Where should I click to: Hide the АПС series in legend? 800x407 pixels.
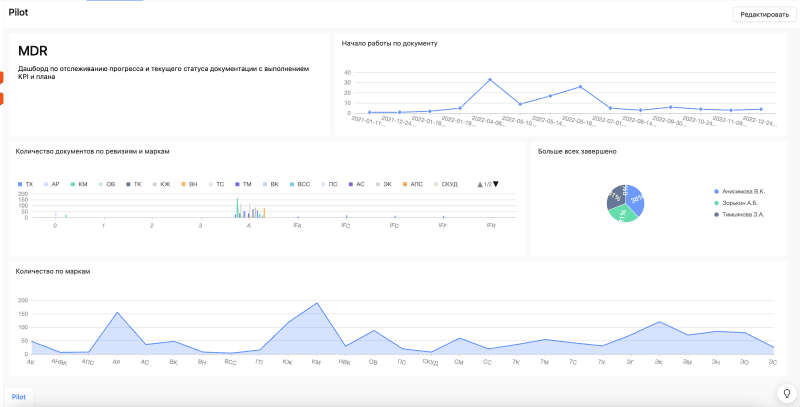point(412,185)
